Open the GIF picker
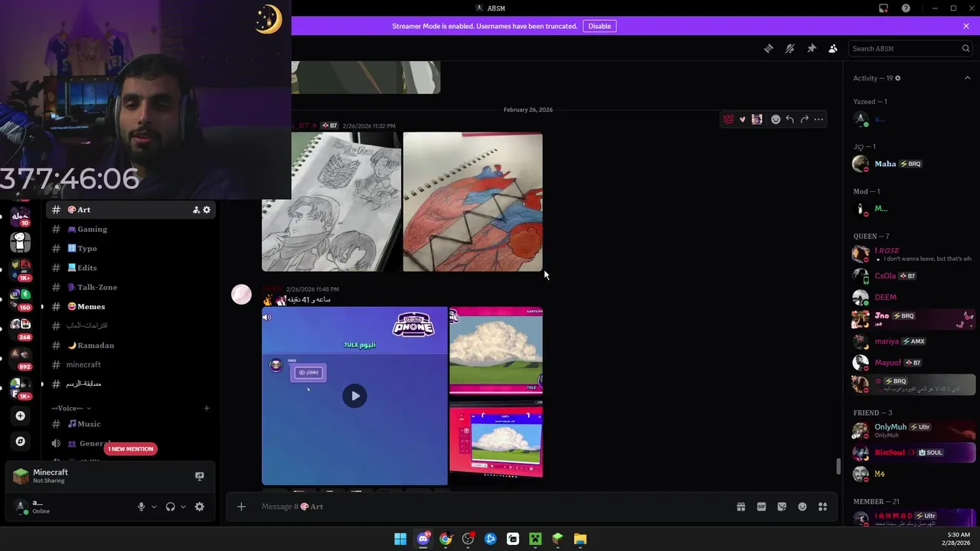The height and width of the screenshot is (551, 980). (762, 507)
